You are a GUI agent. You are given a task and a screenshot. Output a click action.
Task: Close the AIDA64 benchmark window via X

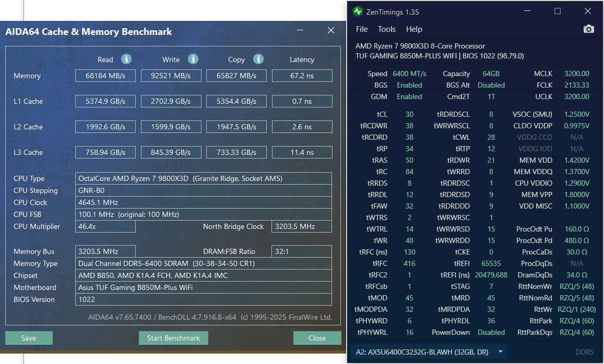click(331, 30)
